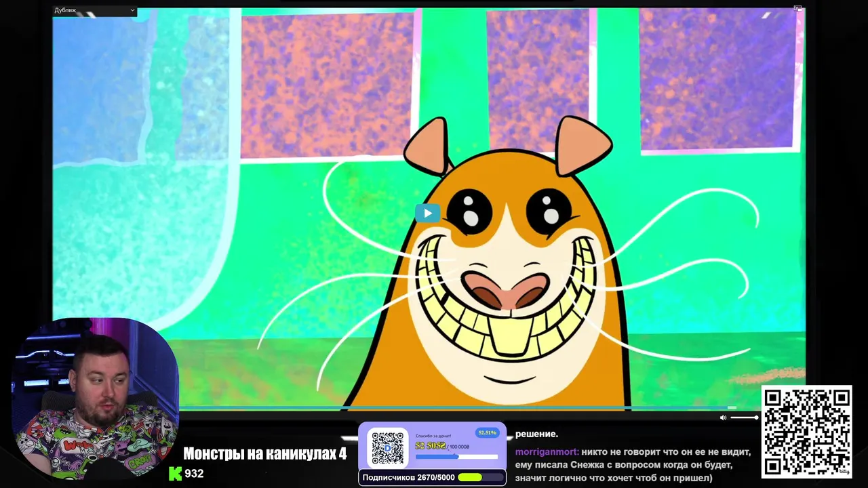Click the play button on the video
This screenshot has width=868, height=488.
[x=427, y=213]
